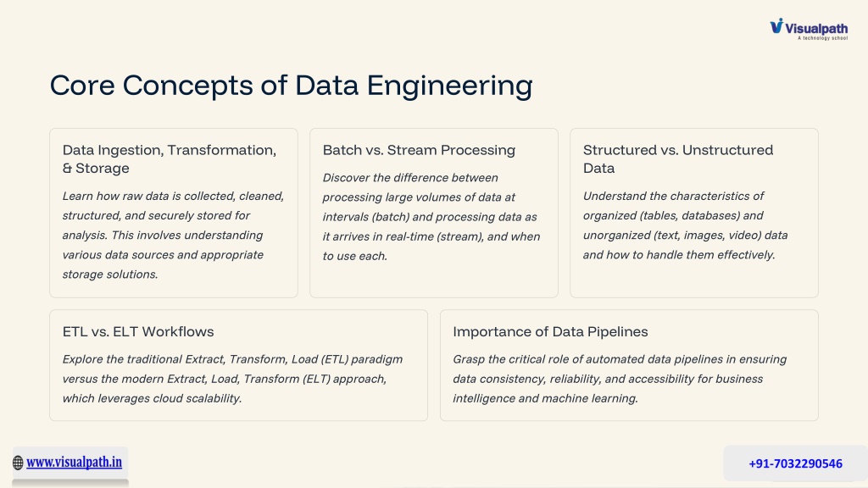Viewport: 868px width, 488px height.
Task: Select the automated data pipelines paragraph
Action: pyautogui.click(x=620, y=379)
